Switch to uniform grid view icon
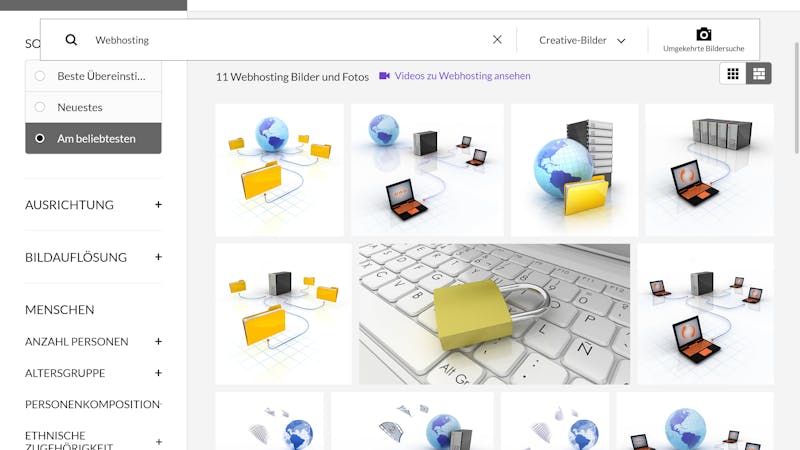Viewport: 800px width, 450px height. (x=733, y=74)
